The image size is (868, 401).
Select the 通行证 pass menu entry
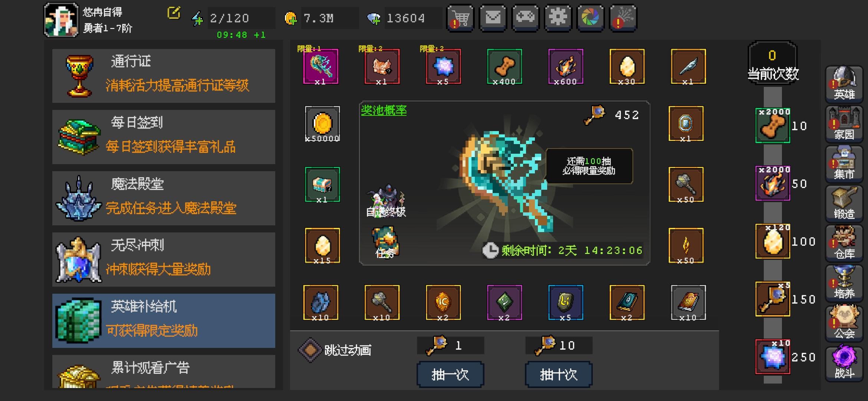click(164, 76)
